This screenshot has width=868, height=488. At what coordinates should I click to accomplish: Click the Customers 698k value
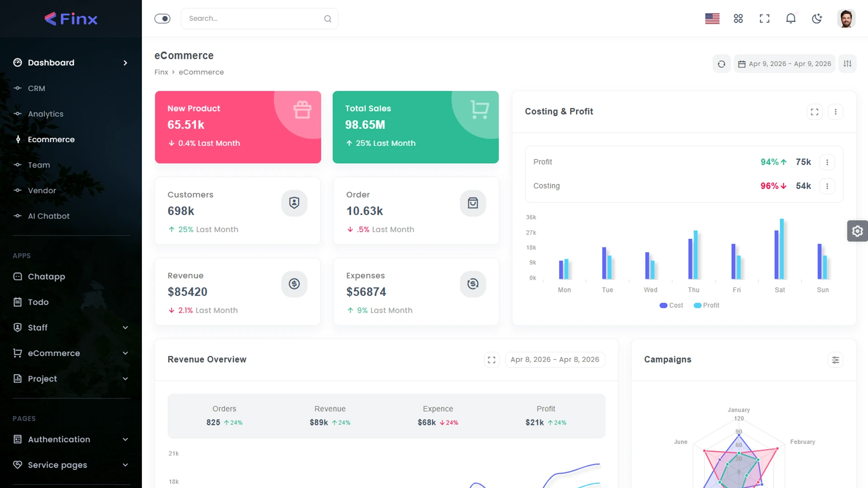[181, 211]
